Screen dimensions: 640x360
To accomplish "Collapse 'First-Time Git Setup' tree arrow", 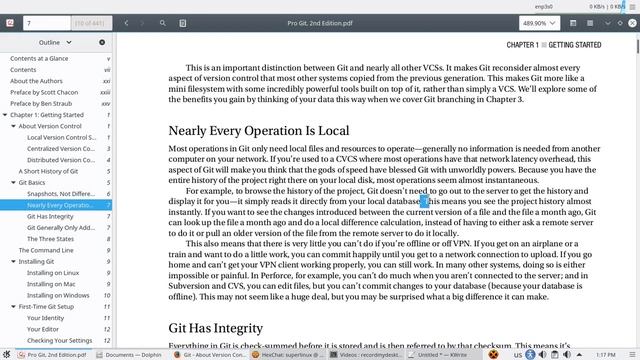I will coord(13,307).
